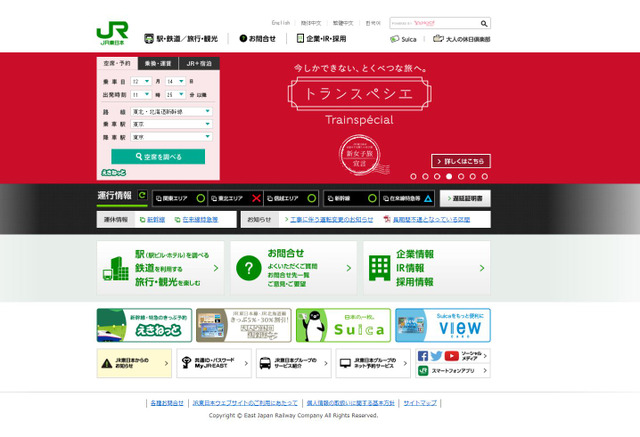Image resolution: width=640 pixels, height=437 pixels.
Task: Expand the 乗車駅 boarding station dropdown
Action: [167, 125]
